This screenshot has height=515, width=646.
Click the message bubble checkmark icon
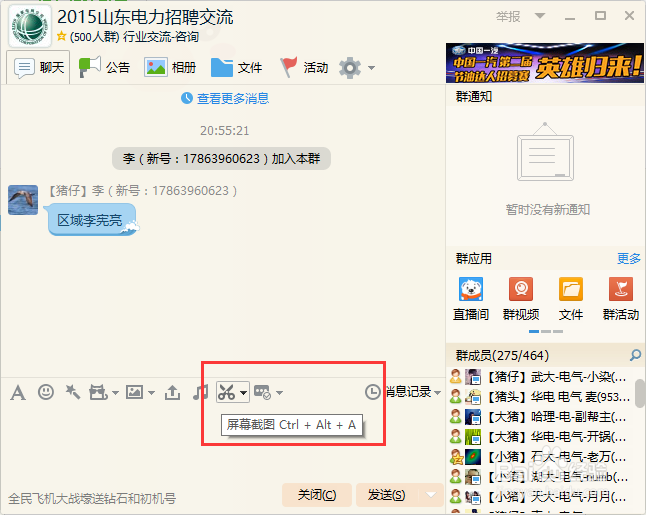click(x=262, y=392)
